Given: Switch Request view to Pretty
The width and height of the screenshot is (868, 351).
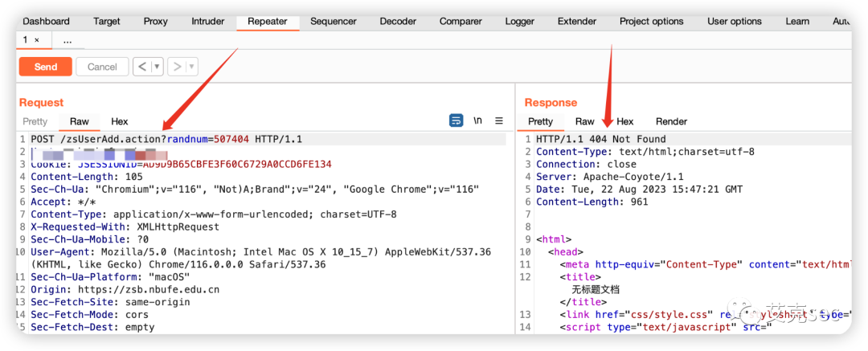Looking at the screenshot, I should pyautogui.click(x=35, y=122).
